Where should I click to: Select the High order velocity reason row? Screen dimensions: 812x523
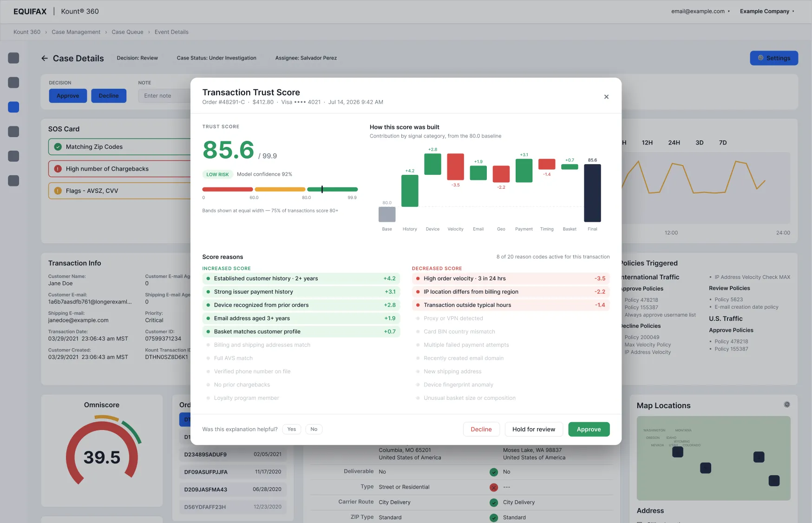(511, 278)
